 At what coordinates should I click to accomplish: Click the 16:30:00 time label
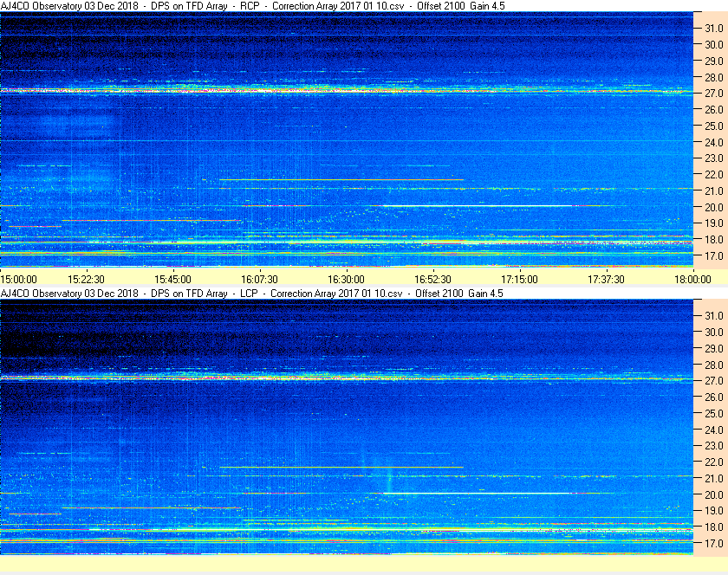click(346, 280)
